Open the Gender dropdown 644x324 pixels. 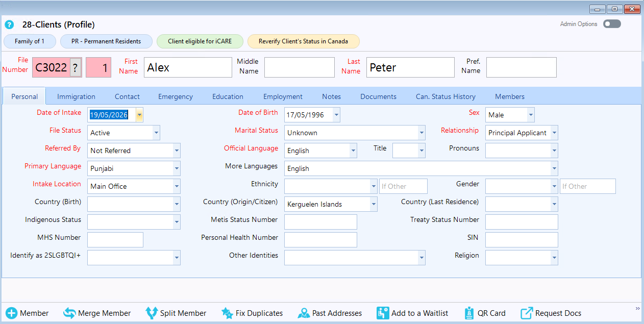(x=554, y=186)
